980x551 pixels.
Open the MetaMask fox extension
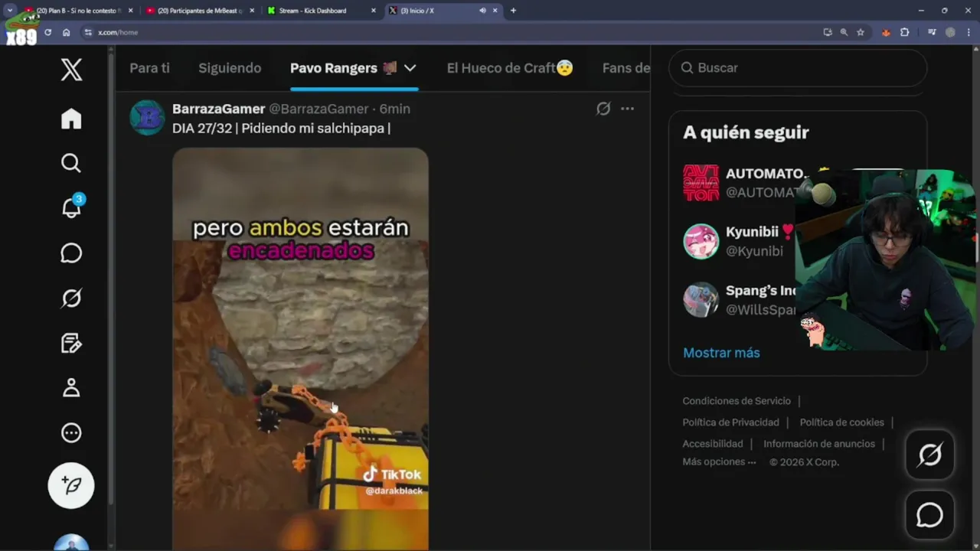pos(887,32)
